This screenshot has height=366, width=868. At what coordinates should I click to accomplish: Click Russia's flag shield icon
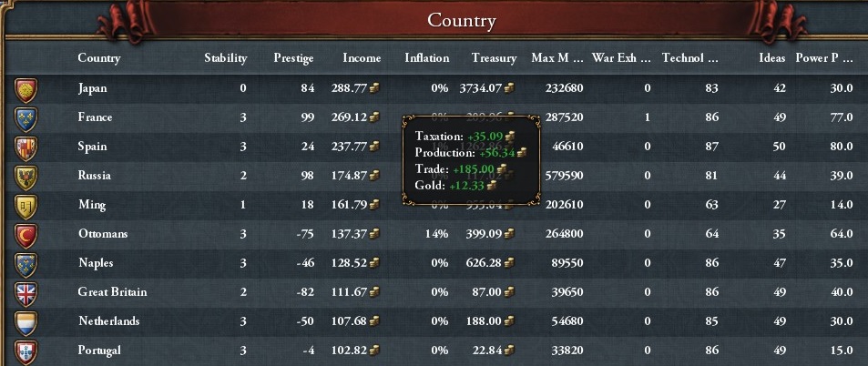click(x=26, y=176)
